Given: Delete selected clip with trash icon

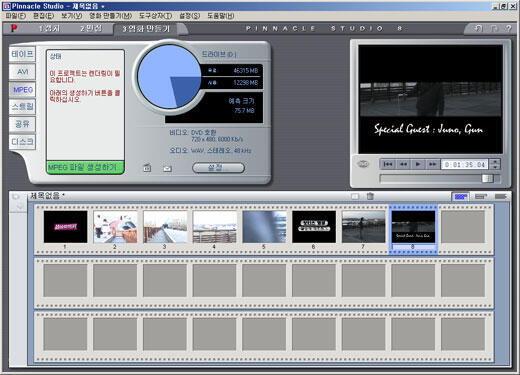Looking at the screenshot, I should (370, 196).
